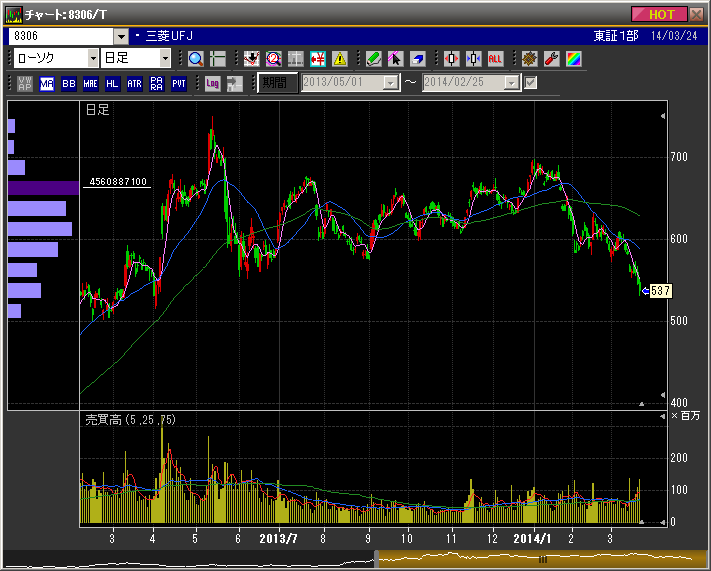Click the magnifier zoom icon in toolbar
Image resolution: width=711 pixels, height=571 pixels.
[195, 59]
